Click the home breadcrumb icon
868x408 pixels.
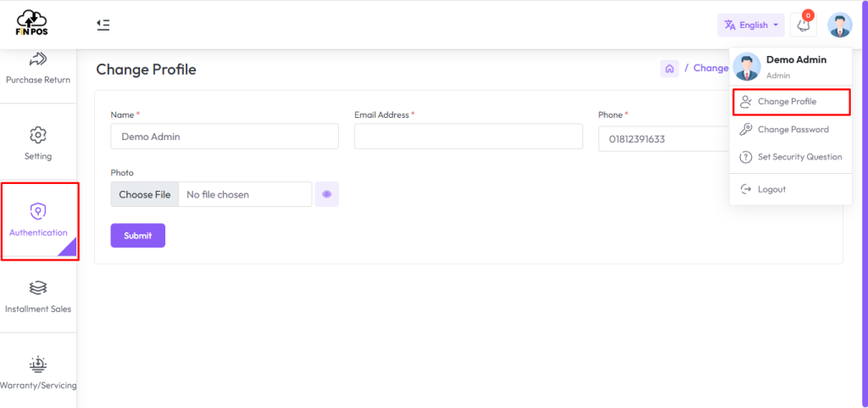click(x=670, y=69)
